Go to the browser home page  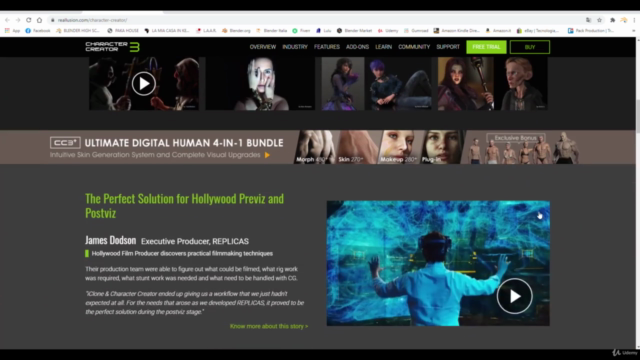coord(40,20)
